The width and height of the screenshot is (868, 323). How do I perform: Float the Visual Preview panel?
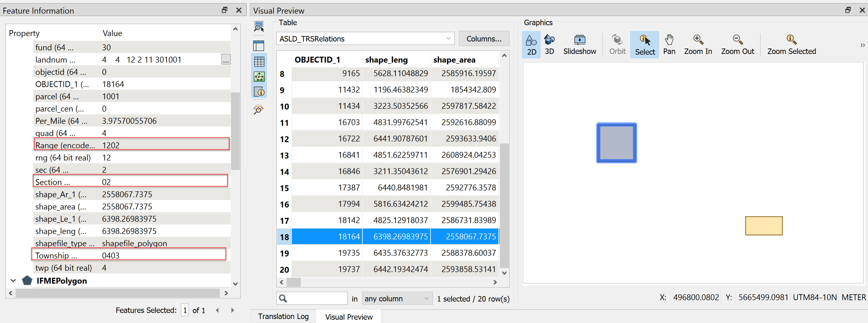click(x=848, y=10)
